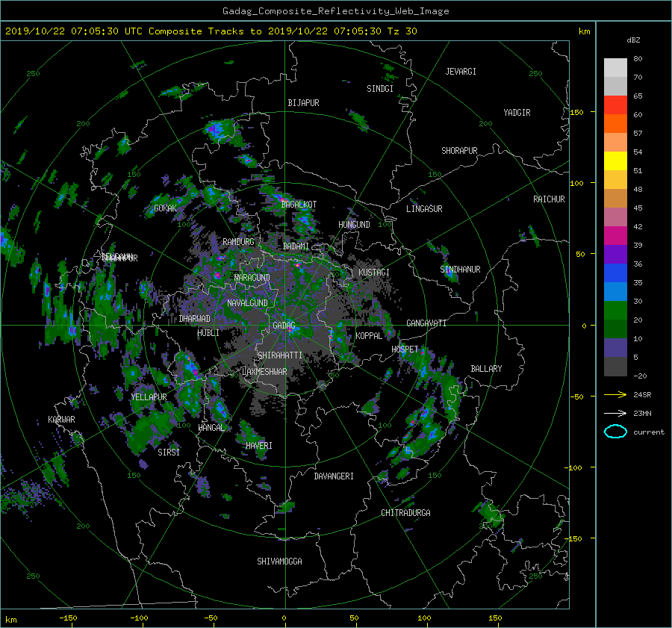Click the SINDHANUR city label
Screen dimensions: 672x628
pyautogui.click(x=460, y=270)
